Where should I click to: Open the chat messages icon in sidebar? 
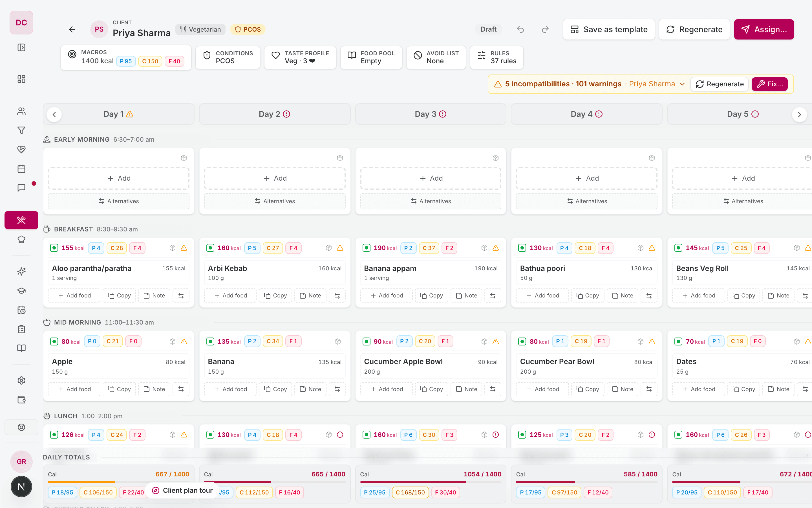point(21,188)
